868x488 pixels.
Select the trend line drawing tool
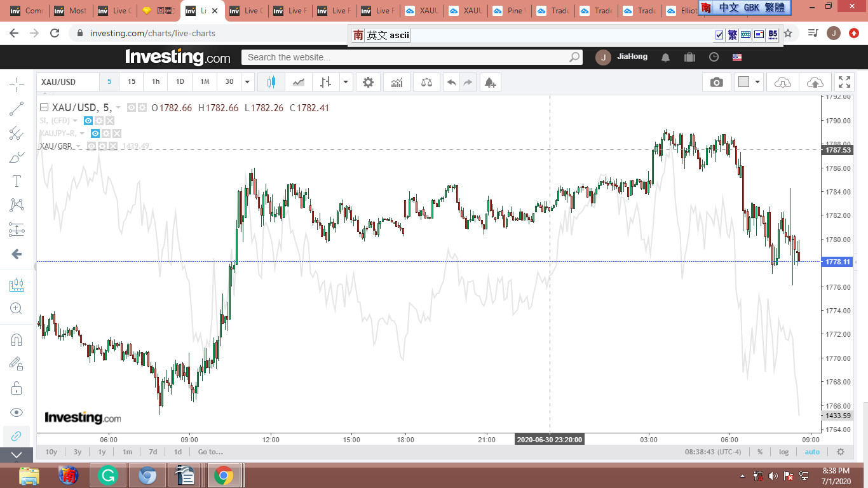coord(17,109)
